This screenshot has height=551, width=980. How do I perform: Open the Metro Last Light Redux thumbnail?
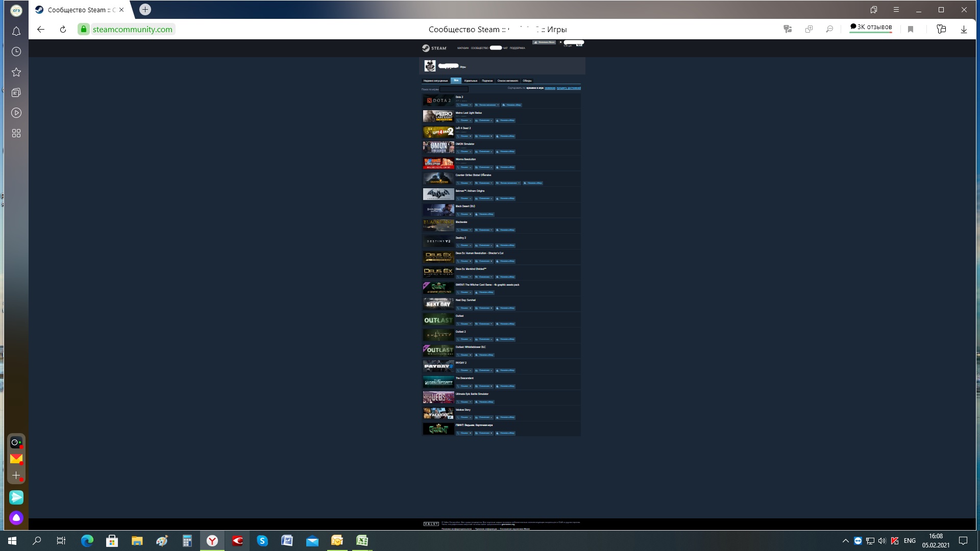438,116
